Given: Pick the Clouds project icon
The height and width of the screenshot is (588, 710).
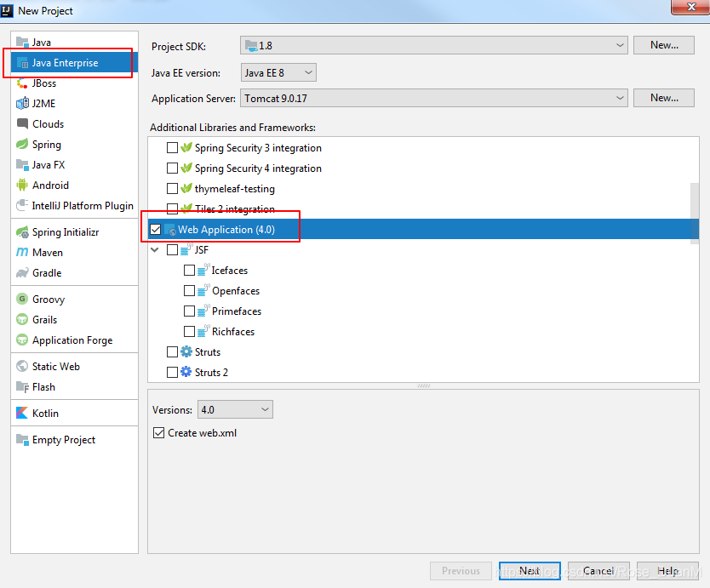Looking at the screenshot, I should coord(22,123).
